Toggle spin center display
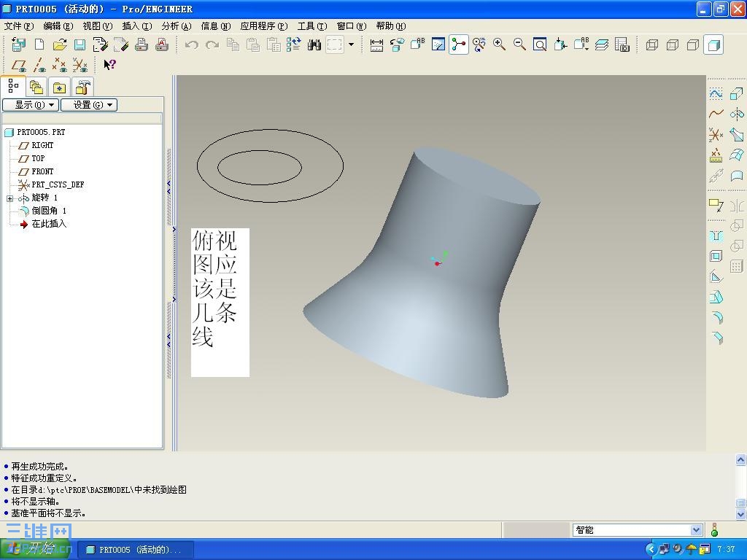 click(458, 44)
